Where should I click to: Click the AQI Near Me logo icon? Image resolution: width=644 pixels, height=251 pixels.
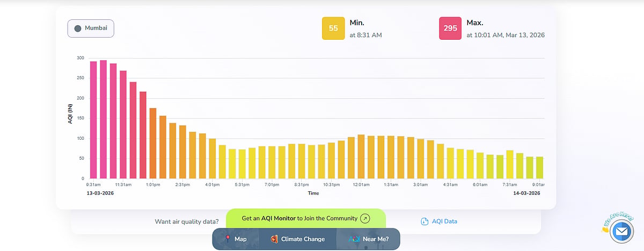354,239
